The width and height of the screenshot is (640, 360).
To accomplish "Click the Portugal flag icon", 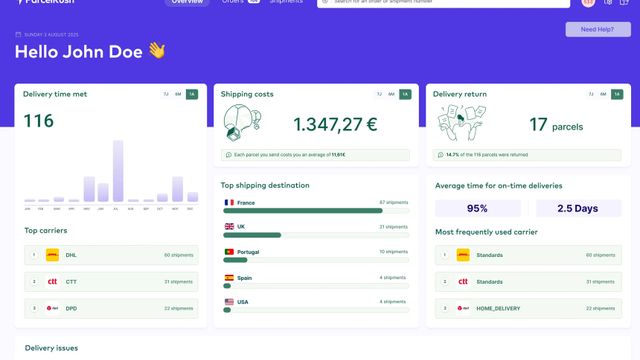I will (x=229, y=252).
